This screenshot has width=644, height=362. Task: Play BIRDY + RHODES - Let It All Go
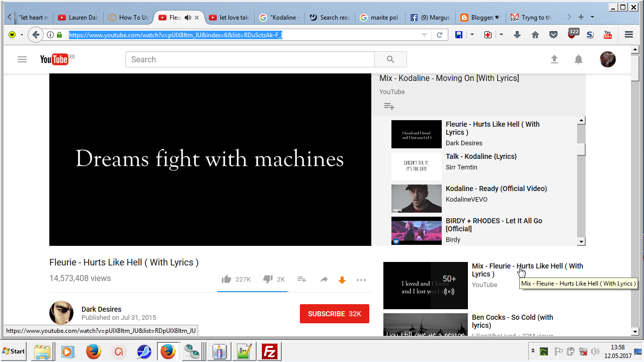[494, 225]
